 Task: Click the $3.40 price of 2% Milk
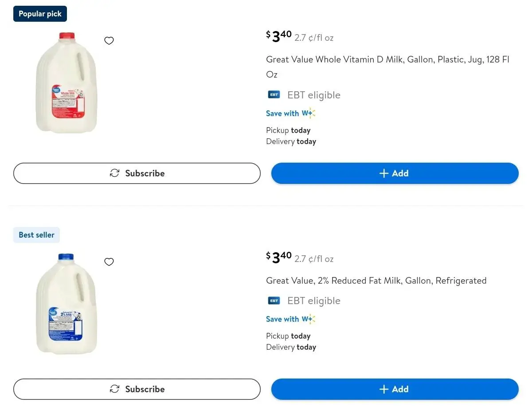coord(279,258)
